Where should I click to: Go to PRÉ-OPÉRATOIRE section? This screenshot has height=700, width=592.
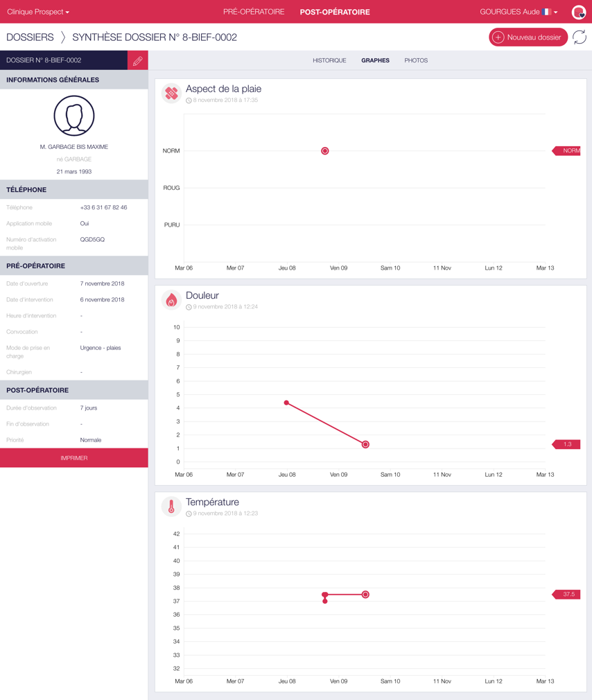tap(254, 12)
